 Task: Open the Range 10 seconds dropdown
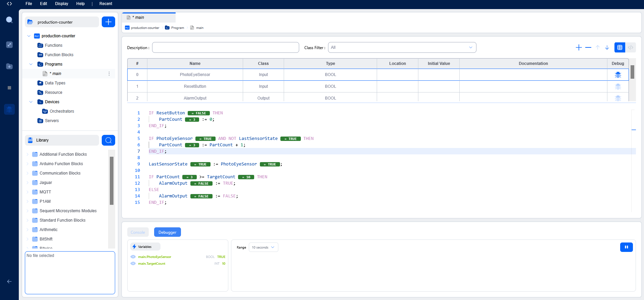point(263,247)
